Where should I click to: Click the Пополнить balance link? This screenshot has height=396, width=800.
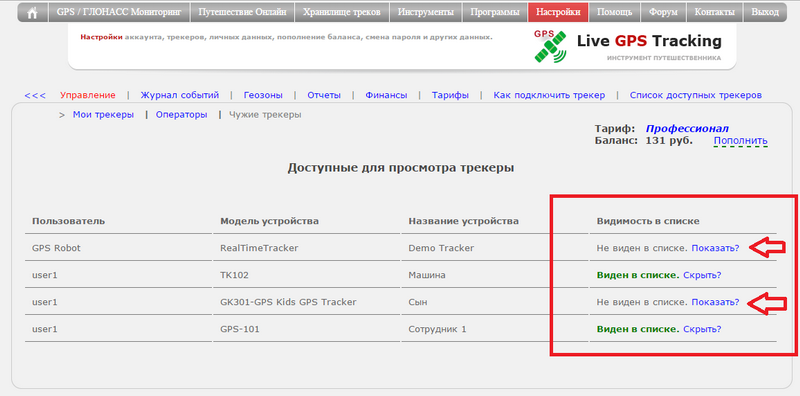click(x=740, y=141)
